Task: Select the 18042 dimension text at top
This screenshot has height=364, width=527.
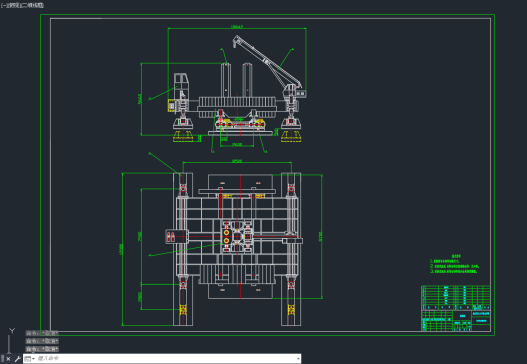Action: point(237,27)
